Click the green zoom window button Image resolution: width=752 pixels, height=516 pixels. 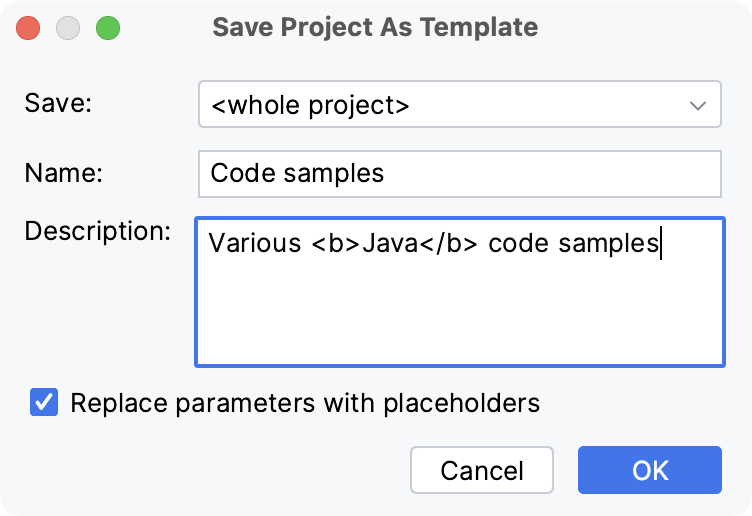coord(107,28)
